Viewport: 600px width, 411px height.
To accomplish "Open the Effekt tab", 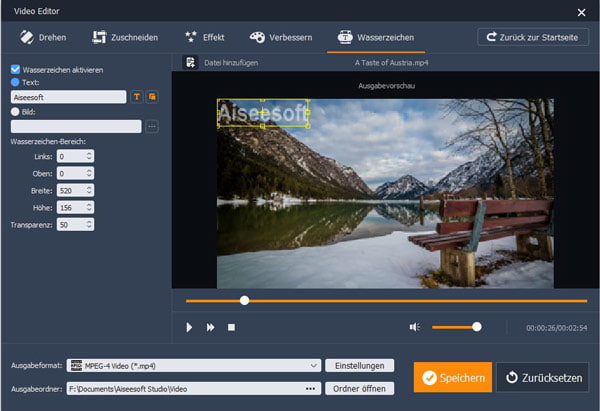I will (205, 37).
